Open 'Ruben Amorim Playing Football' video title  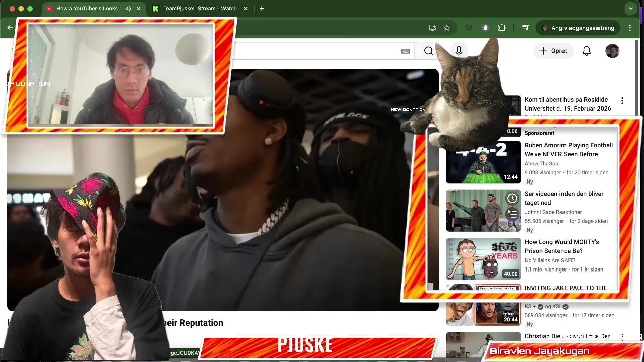coord(569,150)
